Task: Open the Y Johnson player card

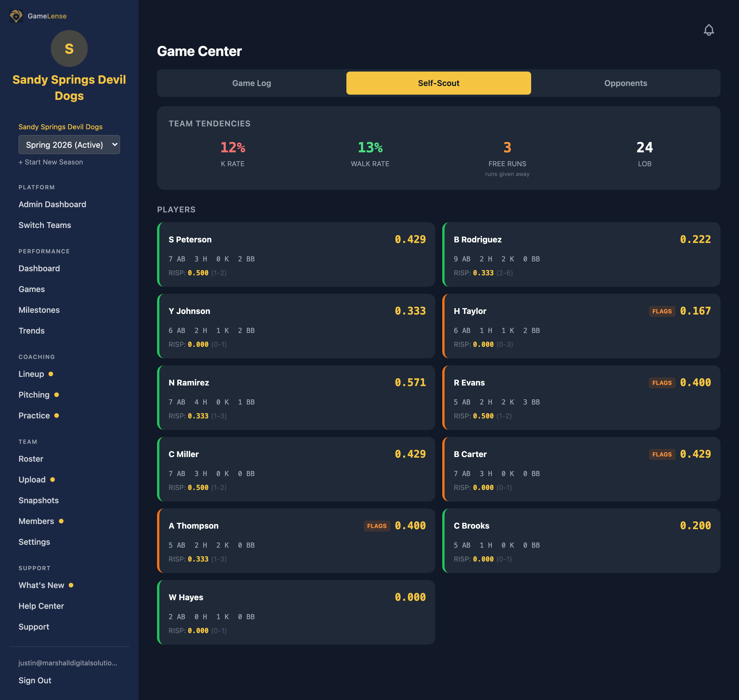Action: click(296, 326)
